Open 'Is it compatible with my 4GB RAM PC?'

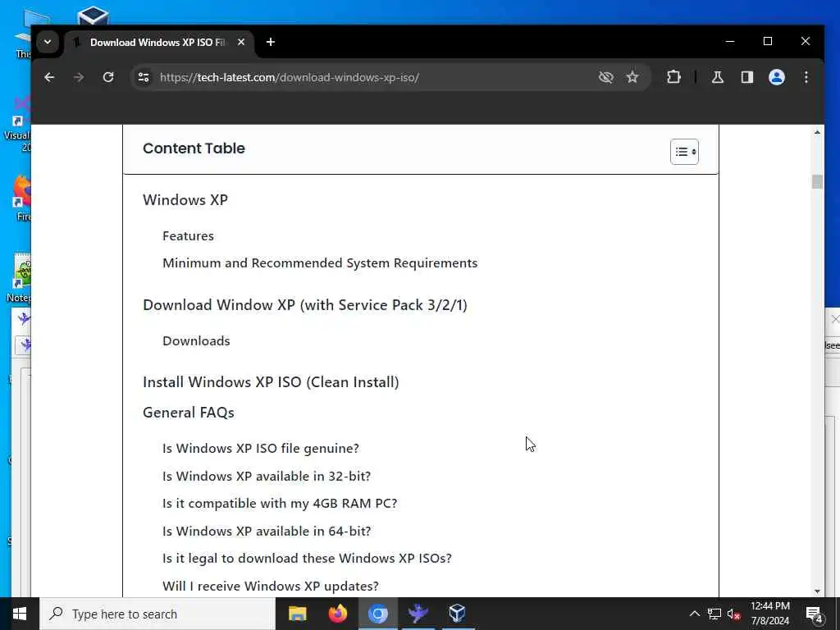click(280, 504)
